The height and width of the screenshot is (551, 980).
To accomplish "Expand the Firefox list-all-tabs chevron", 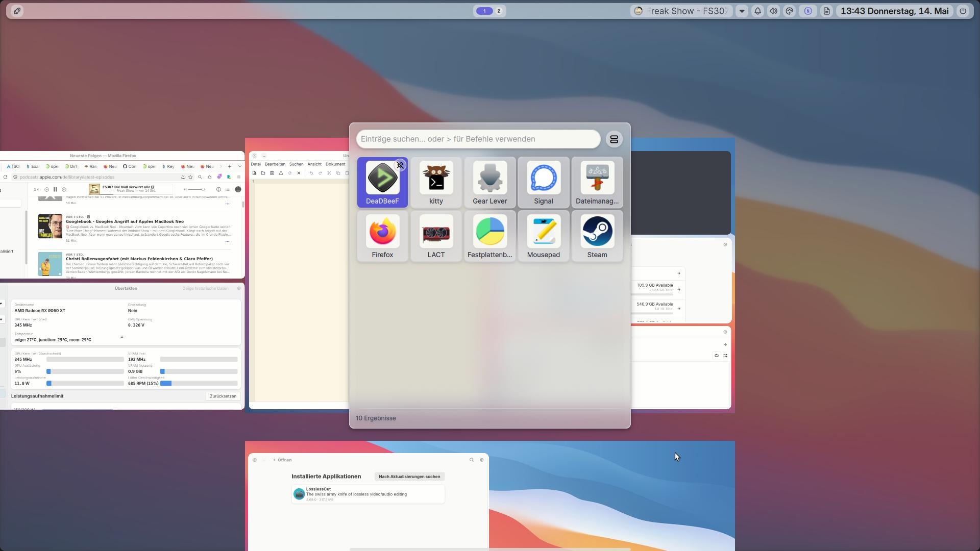I will point(240,166).
